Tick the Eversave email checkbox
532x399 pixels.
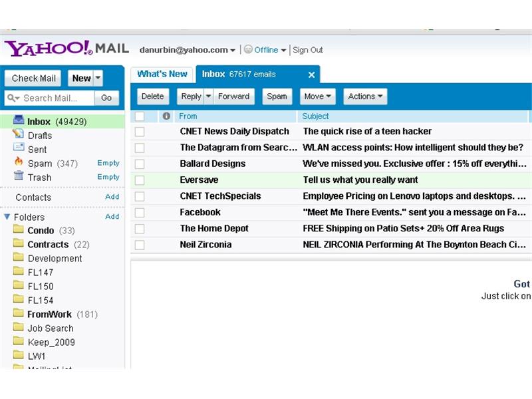[x=140, y=180]
